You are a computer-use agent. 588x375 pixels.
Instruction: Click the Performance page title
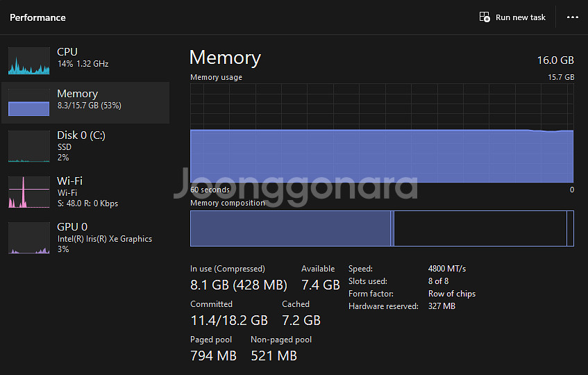(37, 17)
